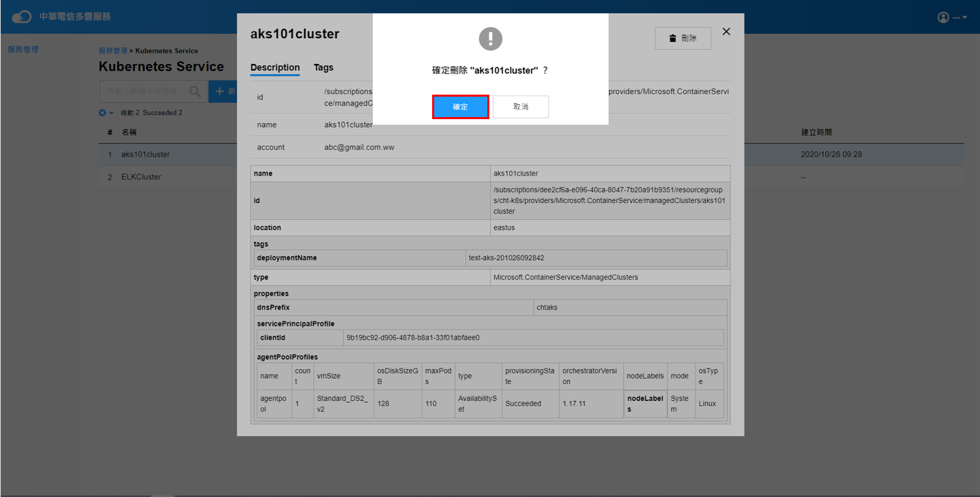Screen dimensions: 980x497
Task: Click the abc@gmail.com.ww account value
Action: pyautogui.click(x=359, y=147)
